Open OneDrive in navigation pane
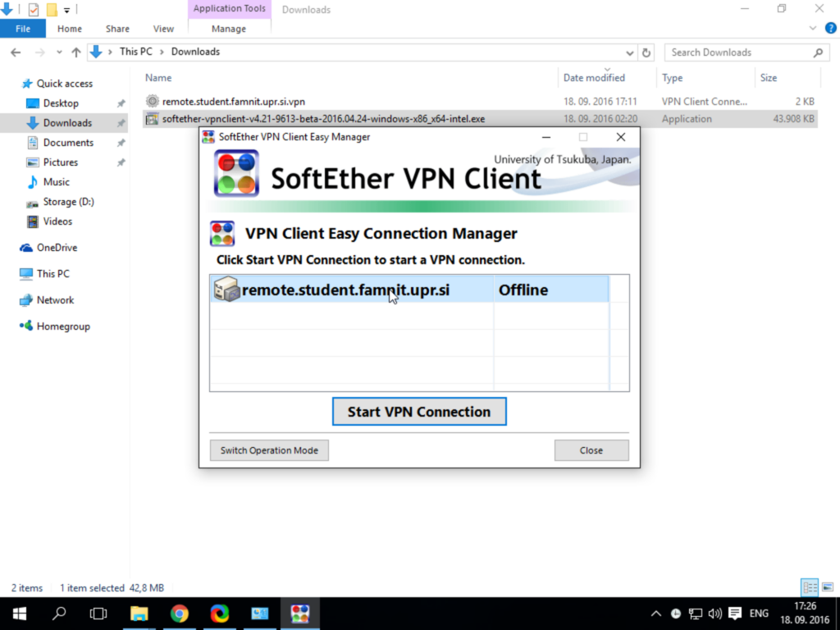Screen dimensions: 840x630 point(57,248)
